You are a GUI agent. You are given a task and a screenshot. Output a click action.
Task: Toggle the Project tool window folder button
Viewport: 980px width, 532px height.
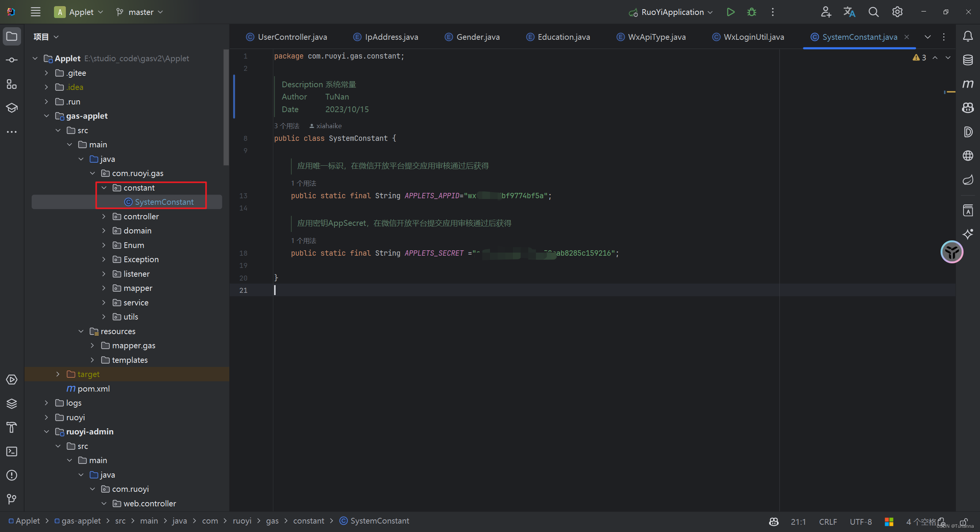tap(11, 36)
